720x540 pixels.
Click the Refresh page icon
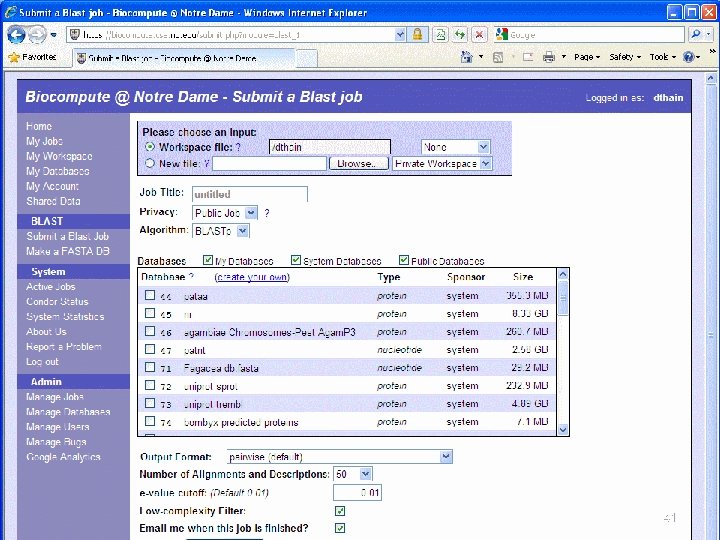tap(460, 35)
